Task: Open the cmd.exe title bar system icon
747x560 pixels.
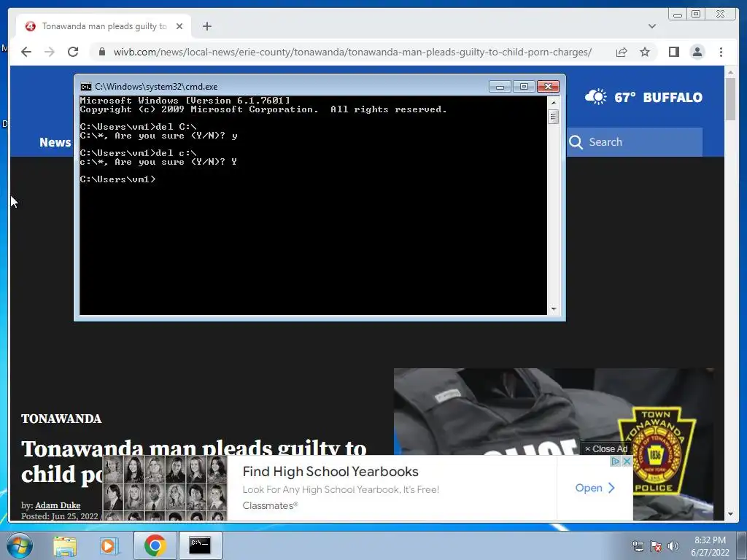Action: click(x=86, y=87)
